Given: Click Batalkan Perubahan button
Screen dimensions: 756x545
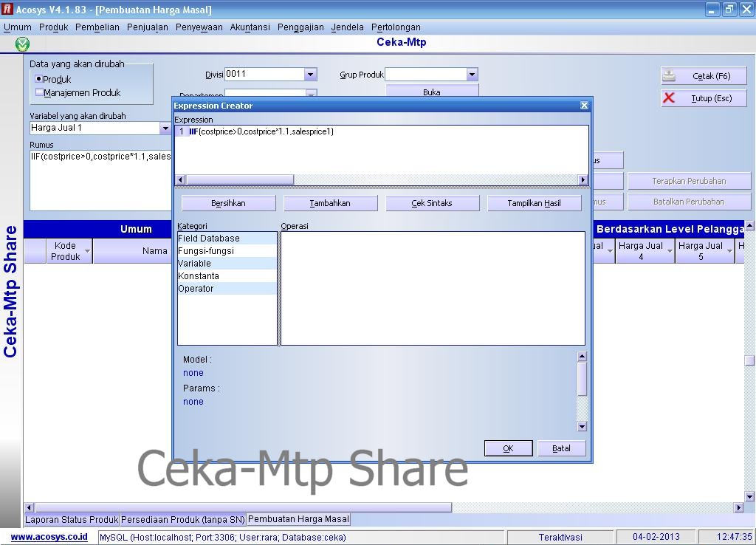Looking at the screenshot, I should click(x=689, y=202).
